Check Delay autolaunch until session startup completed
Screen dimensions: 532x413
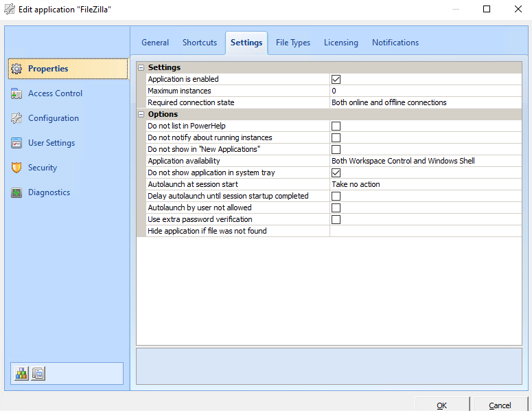[336, 196]
